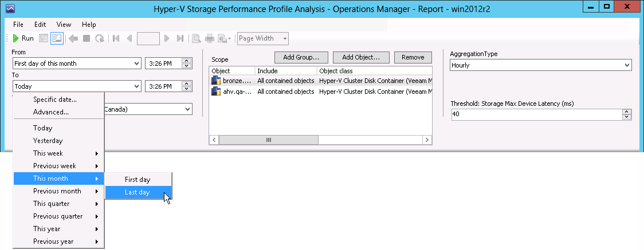Click All contained objects in the bronze row
Viewport: 644px width, 250px height.
[x=286, y=81]
